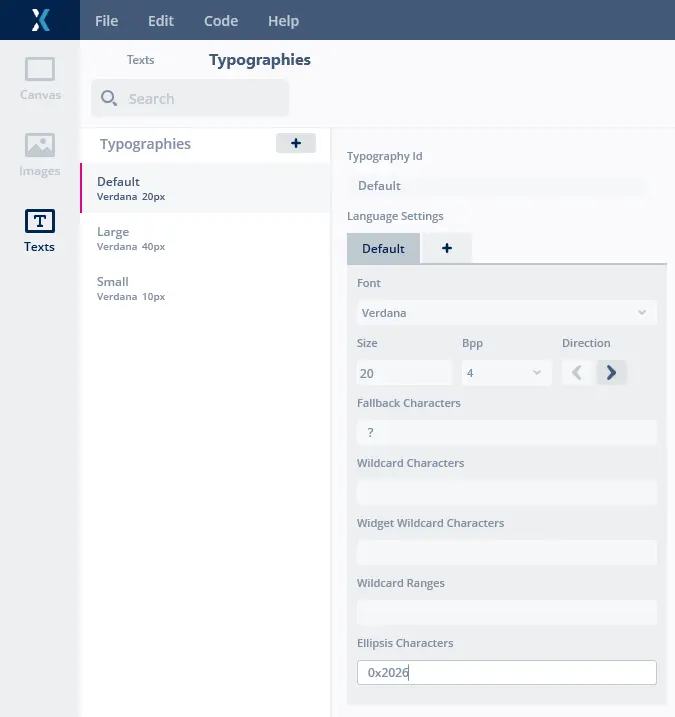
Task: Open the File menu
Action: 106,21
